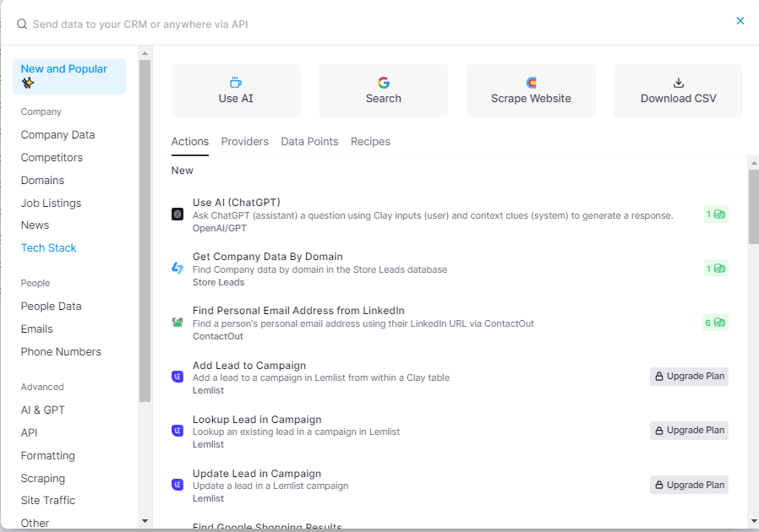Click Upgrade Plan for Add Lead to Campaign
The height and width of the screenshot is (532, 759).
[690, 377]
